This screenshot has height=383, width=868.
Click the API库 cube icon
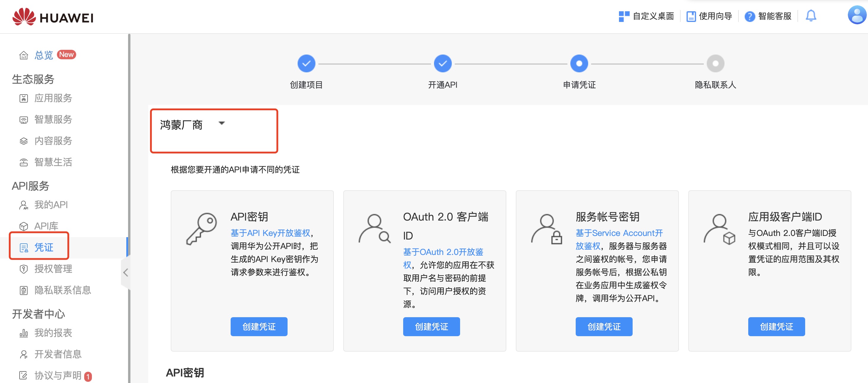[x=24, y=226]
